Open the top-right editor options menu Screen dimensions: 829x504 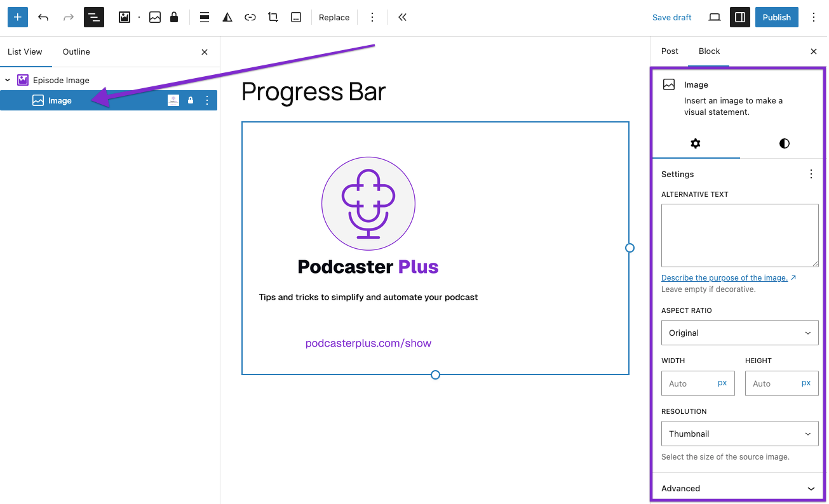tap(814, 17)
